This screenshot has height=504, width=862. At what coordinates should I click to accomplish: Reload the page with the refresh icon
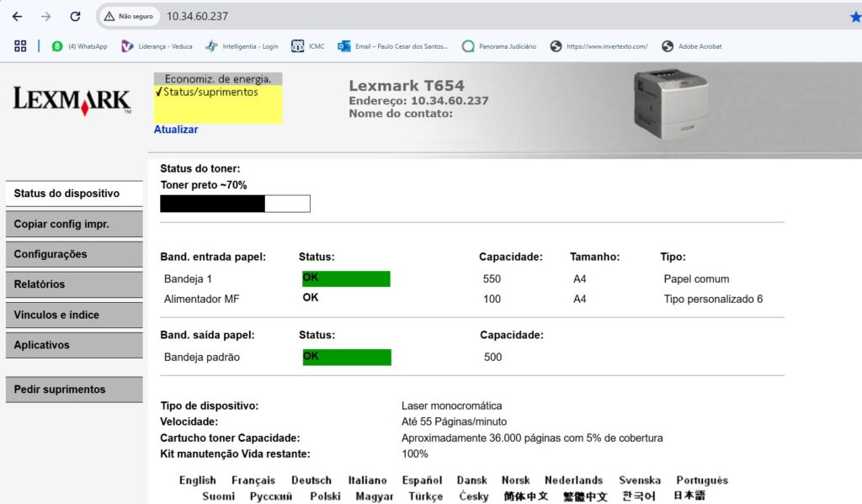coord(75,17)
